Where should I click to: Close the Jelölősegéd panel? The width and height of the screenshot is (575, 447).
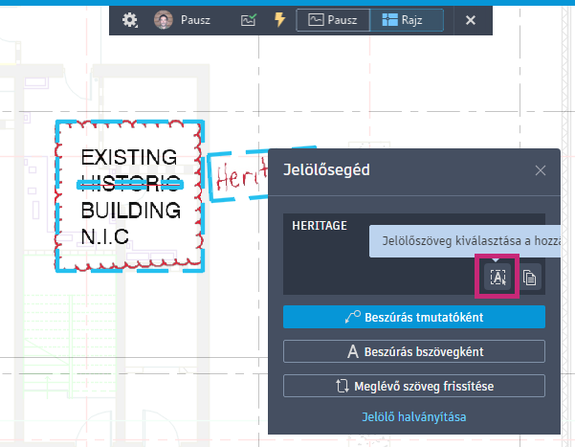(x=540, y=170)
